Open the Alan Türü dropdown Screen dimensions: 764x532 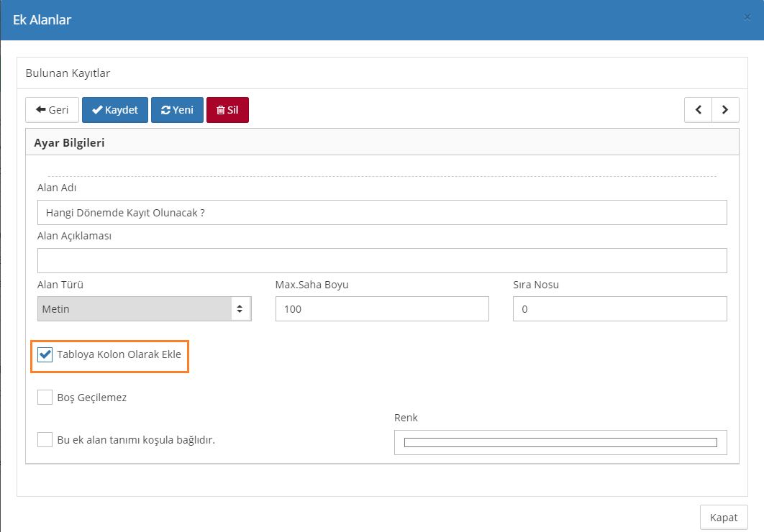(144, 309)
